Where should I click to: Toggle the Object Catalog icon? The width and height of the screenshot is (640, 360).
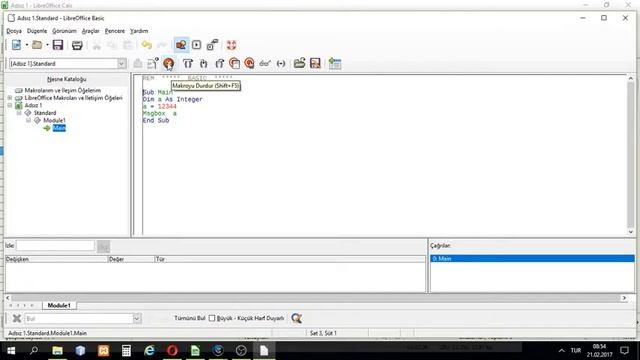[x=181, y=45]
